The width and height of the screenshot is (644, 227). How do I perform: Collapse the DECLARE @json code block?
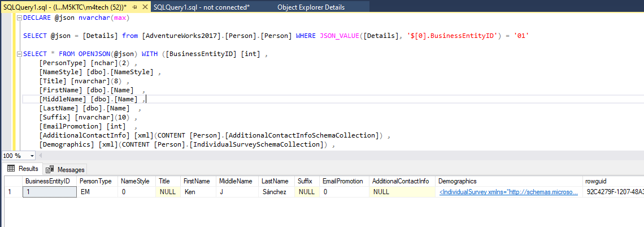point(19,18)
